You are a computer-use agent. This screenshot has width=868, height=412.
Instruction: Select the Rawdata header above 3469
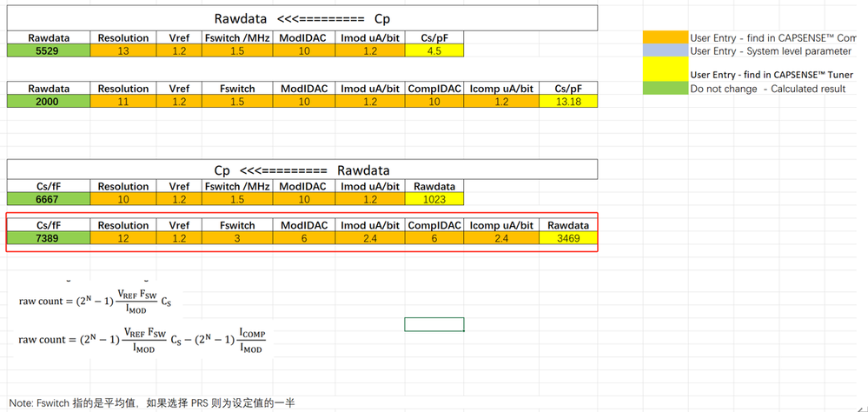pos(568,225)
